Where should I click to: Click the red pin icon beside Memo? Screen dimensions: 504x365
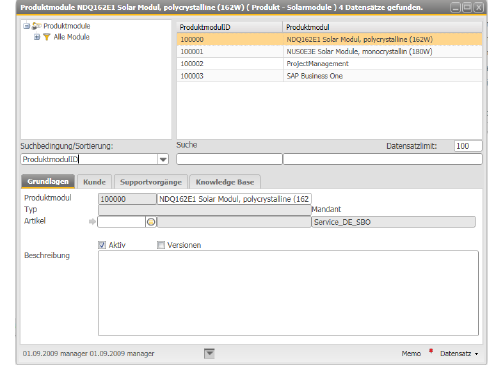click(431, 351)
